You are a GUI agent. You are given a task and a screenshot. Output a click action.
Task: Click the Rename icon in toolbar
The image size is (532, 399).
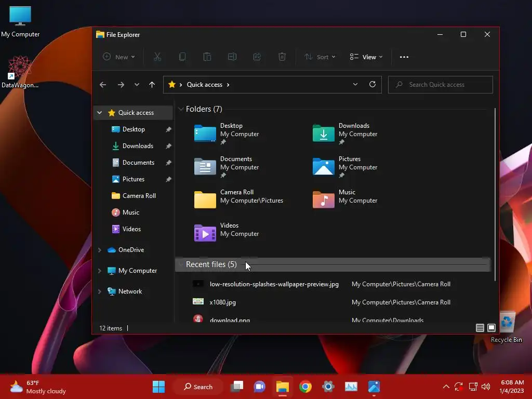pos(232,57)
